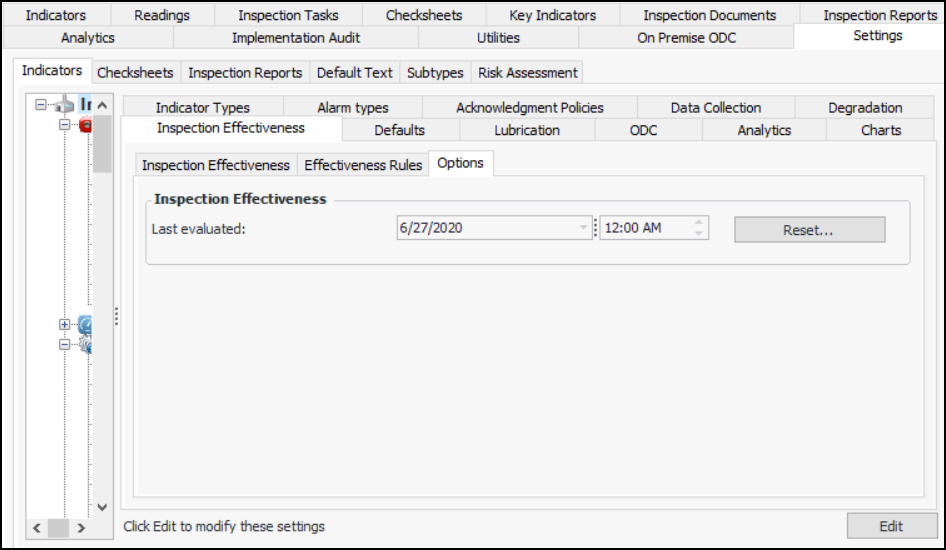Click tree horizontal scrollbar left arrow
This screenshot has height=550, width=946.
(x=37, y=528)
